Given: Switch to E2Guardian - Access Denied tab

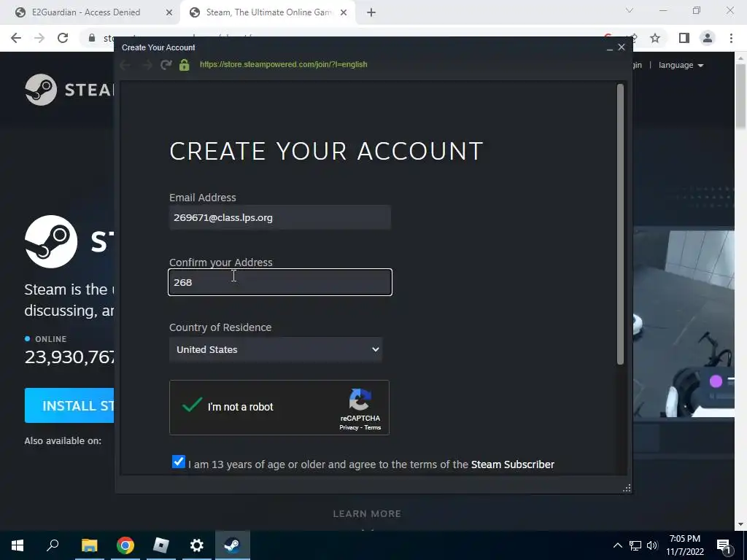Looking at the screenshot, I should pos(86,12).
